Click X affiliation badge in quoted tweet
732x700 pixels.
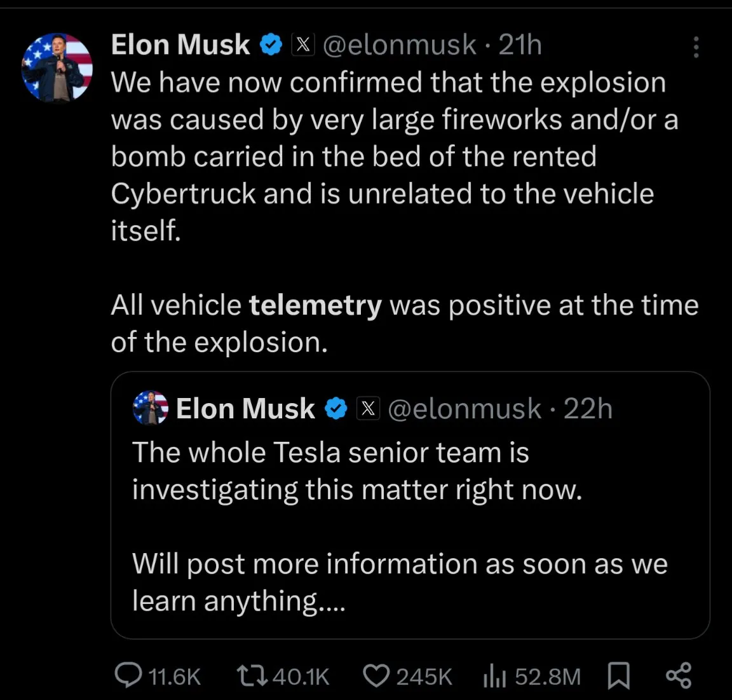point(368,409)
